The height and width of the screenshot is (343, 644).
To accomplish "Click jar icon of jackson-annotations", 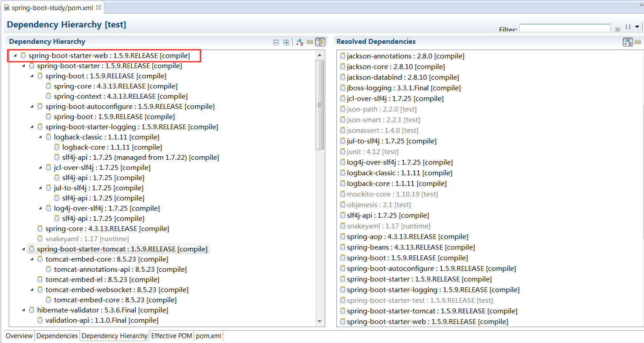I will point(343,56).
